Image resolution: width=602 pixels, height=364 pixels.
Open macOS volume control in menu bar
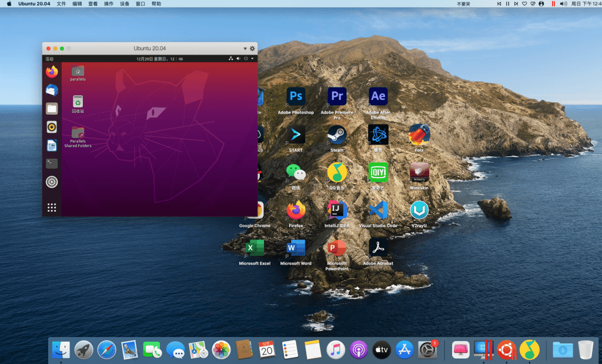click(563, 4)
